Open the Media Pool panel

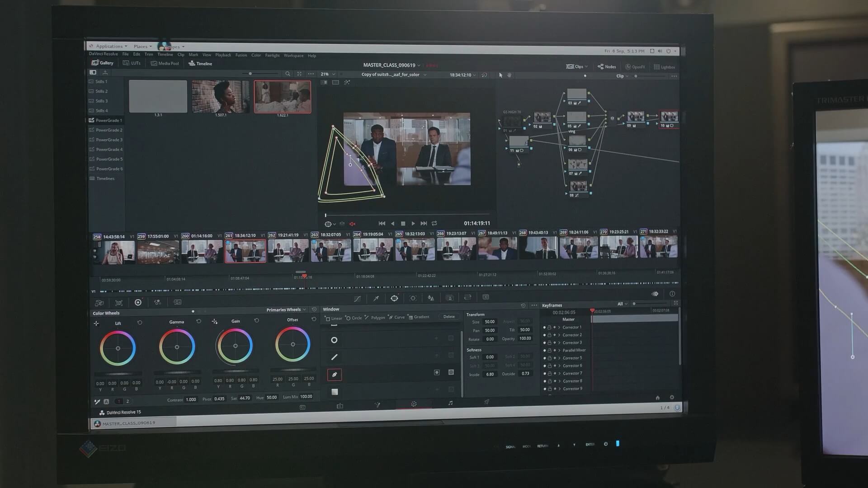point(165,63)
